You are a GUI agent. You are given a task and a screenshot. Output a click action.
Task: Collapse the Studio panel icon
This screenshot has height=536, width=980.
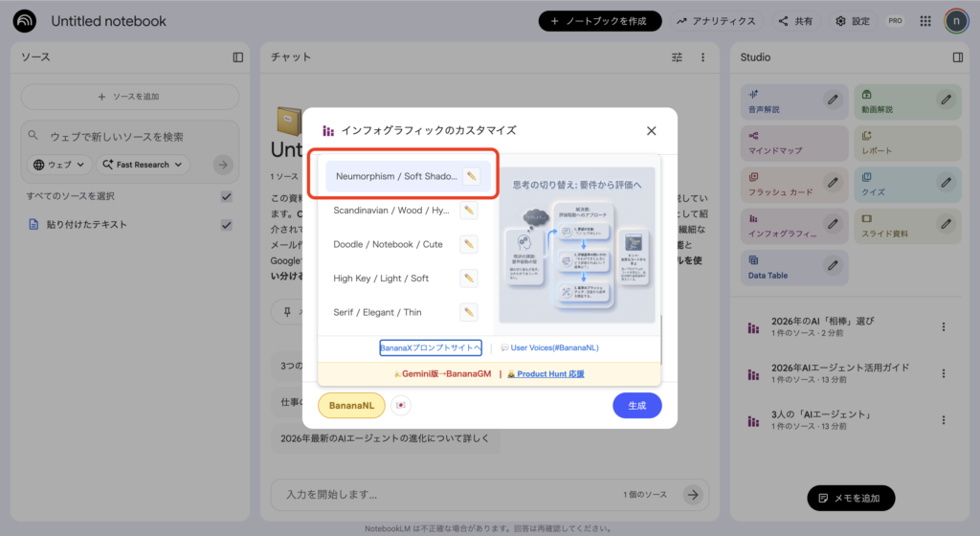coord(957,57)
